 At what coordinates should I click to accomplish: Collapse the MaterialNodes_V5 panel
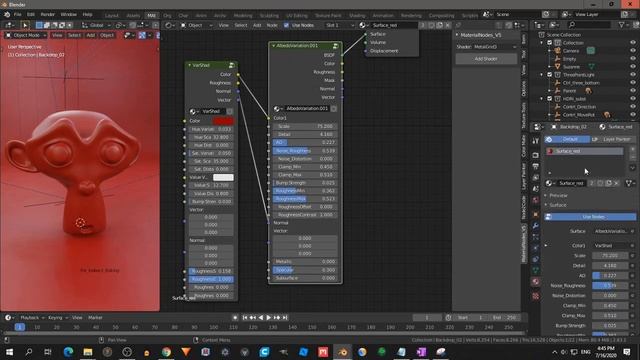(457, 35)
